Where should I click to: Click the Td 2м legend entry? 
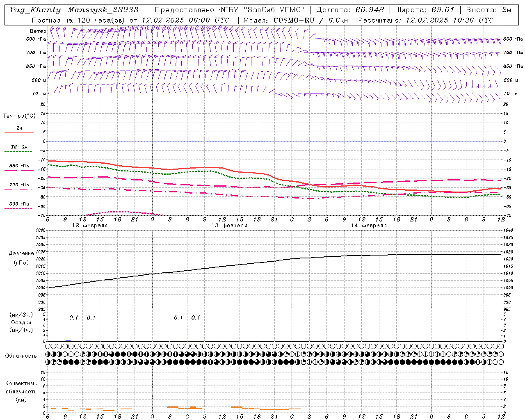click(x=19, y=149)
